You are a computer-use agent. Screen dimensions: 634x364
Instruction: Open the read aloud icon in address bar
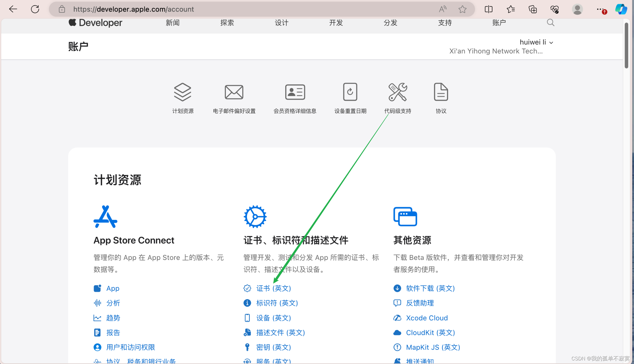click(x=443, y=9)
